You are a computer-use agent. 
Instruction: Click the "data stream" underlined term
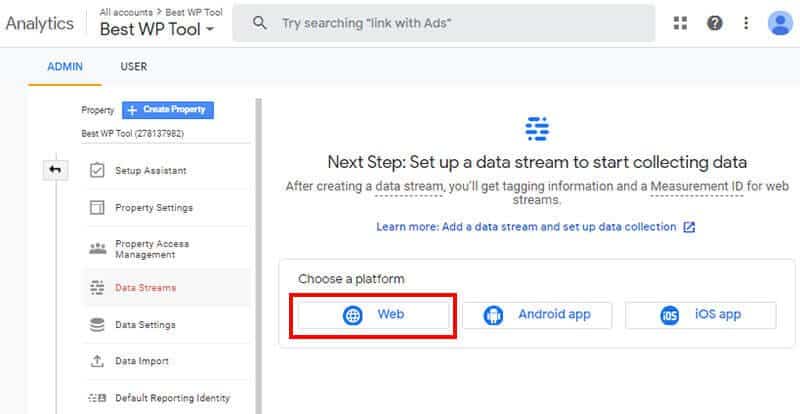pos(409,186)
